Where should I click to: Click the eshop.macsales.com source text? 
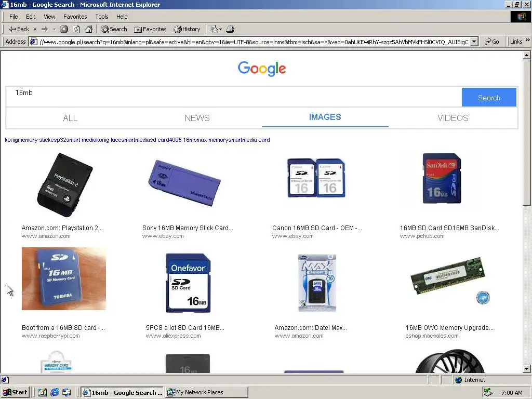pos(432,336)
